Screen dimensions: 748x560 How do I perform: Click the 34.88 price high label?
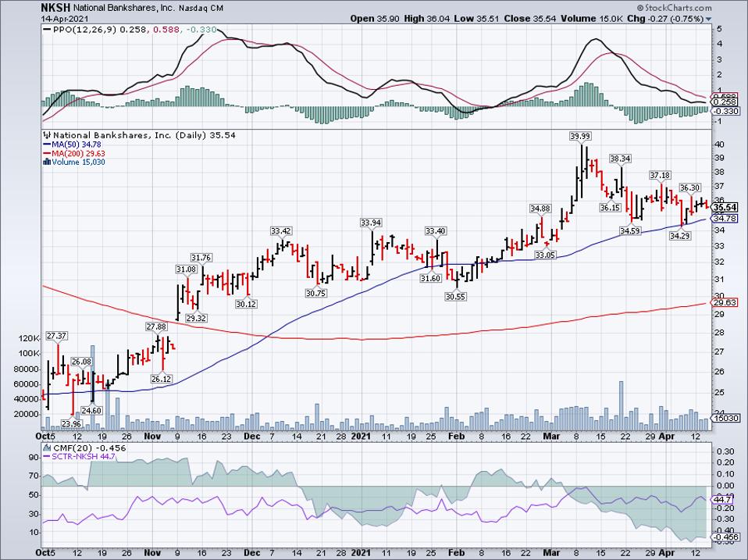point(540,209)
